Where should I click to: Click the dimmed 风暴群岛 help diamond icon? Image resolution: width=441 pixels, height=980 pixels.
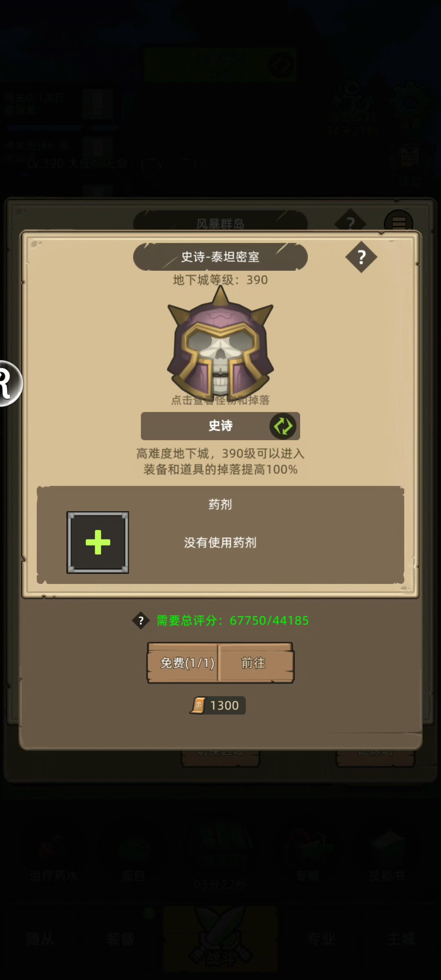[x=350, y=223]
